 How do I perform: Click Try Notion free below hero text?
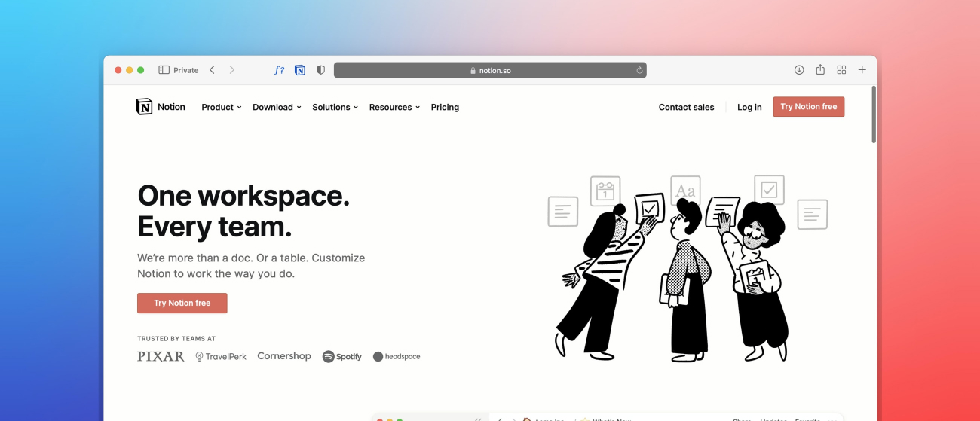pyautogui.click(x=182, y=303)
